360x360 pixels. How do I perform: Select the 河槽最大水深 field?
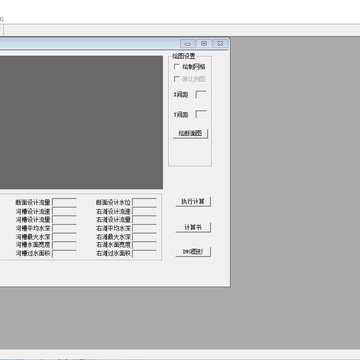(x=64, y=237)
